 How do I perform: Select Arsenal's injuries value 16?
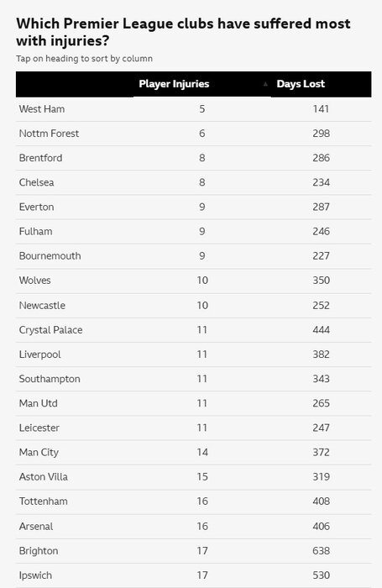pos(202,526)
